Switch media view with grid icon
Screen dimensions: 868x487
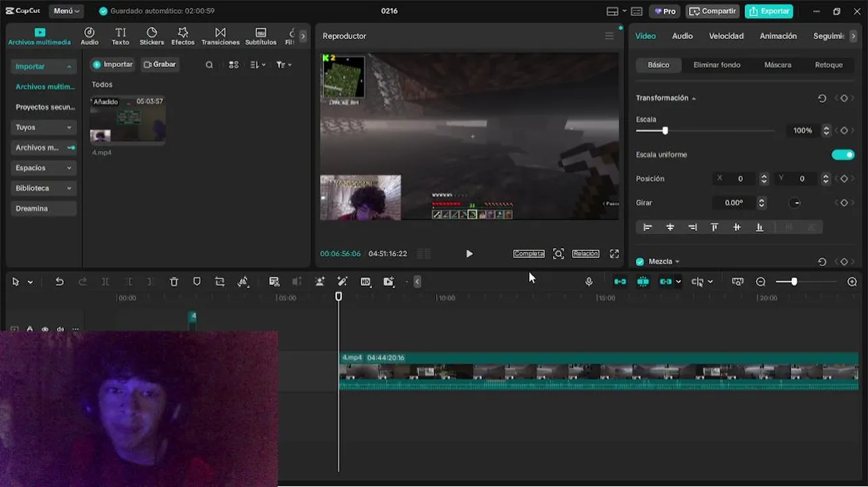(234, 65)
